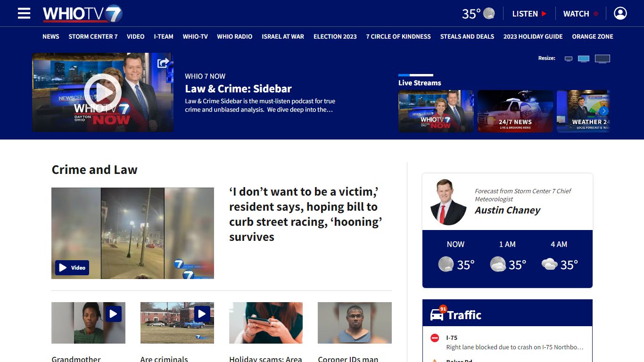Open the header weather moon icon
This screenshot has width=644, height=362.
(489, 13)
